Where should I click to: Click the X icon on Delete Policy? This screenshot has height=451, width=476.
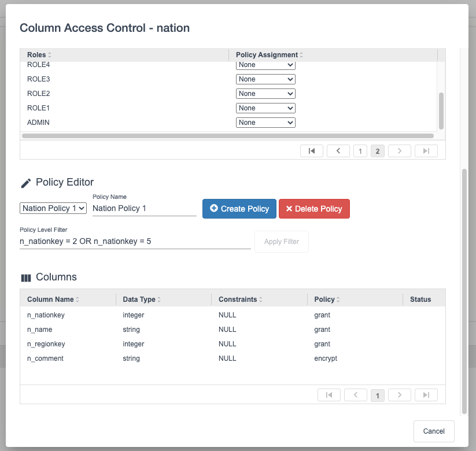[289, 209]
